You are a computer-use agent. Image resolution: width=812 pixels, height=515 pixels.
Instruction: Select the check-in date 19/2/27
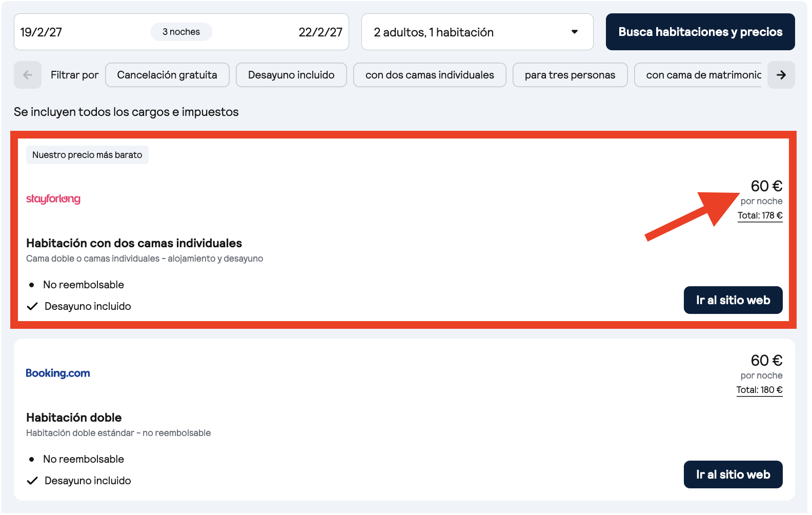coord(41,32)
